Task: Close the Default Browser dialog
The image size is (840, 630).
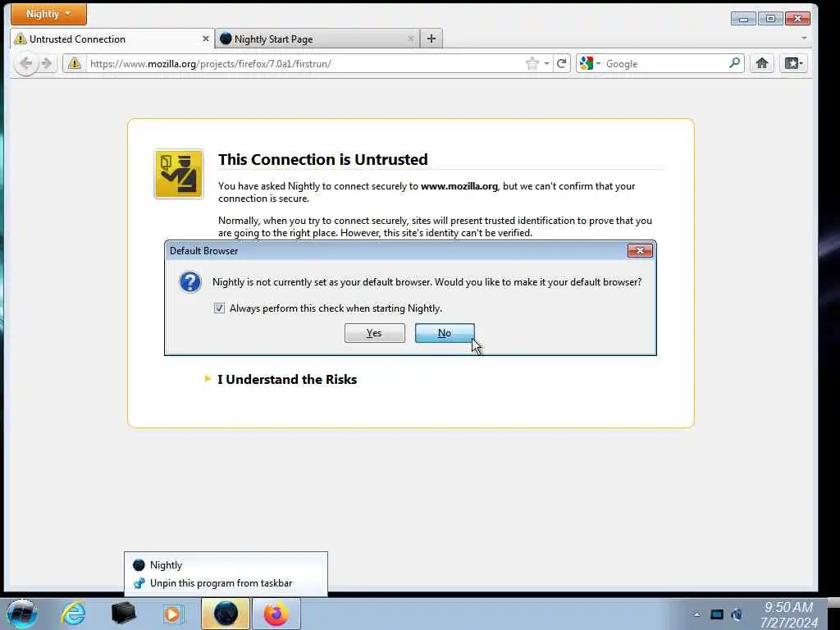Action: [640, 251]
